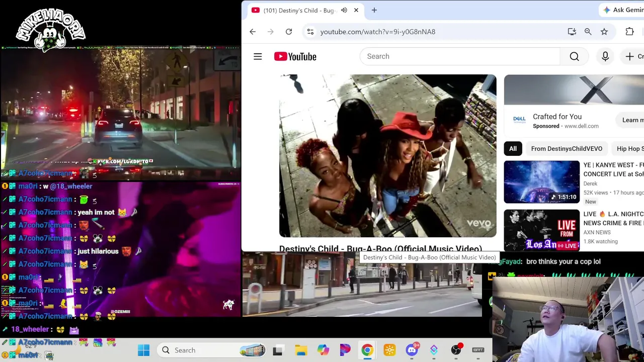The image size is (644, 362).
Task: Start voice search with microphone icon
Action: [x=605, y=56]
